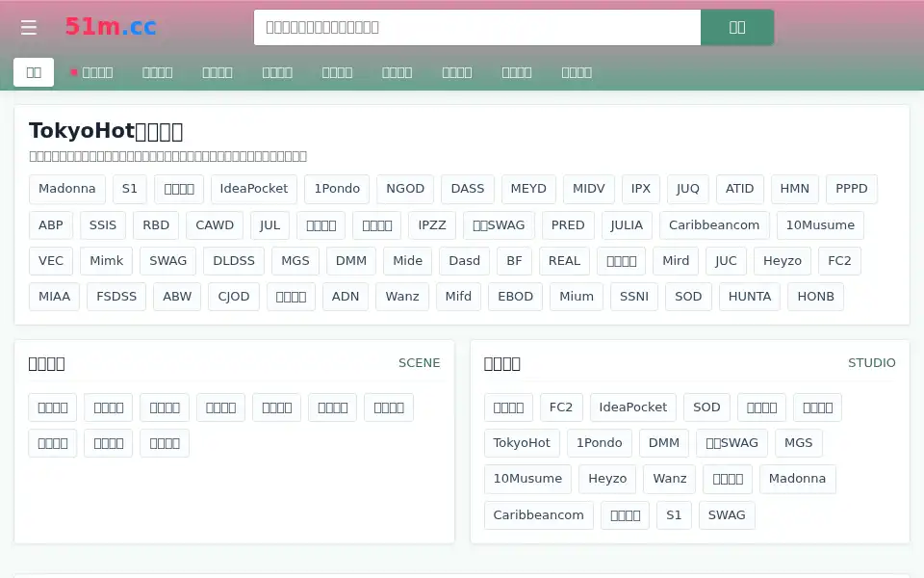The image size is (924, 578).
Task: Open the PPPD tag
Action: tap(852, 189)
